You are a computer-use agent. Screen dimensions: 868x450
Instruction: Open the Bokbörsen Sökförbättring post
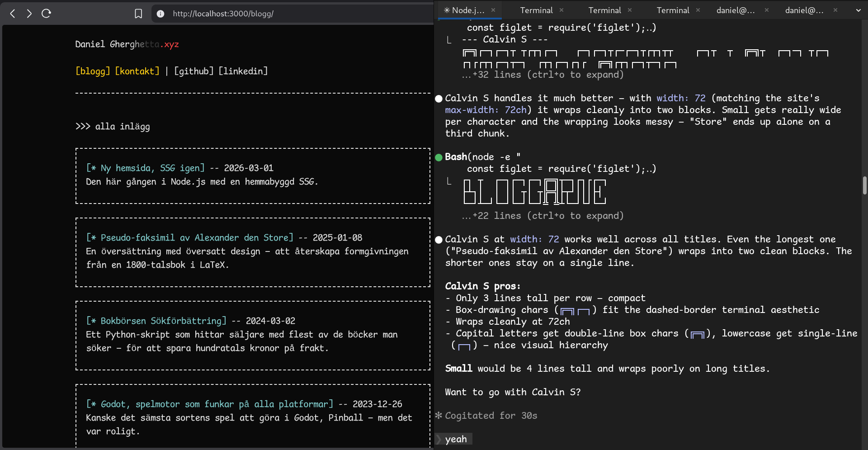156,321
